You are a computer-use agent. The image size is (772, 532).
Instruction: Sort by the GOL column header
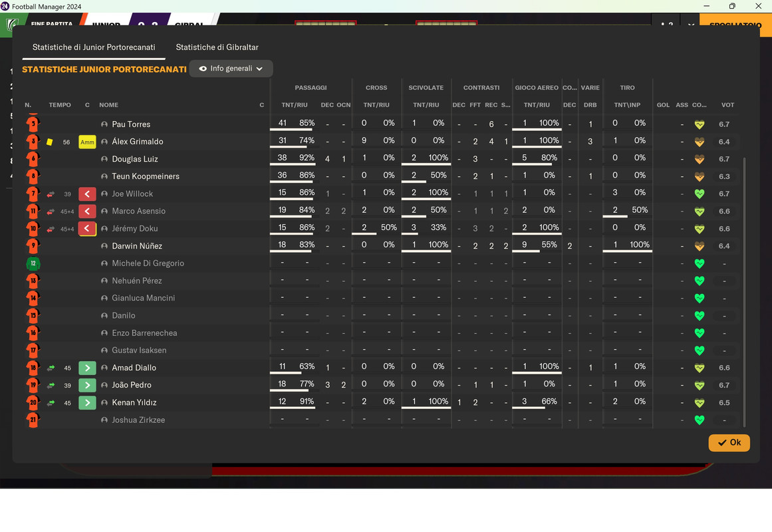(663, 105)
